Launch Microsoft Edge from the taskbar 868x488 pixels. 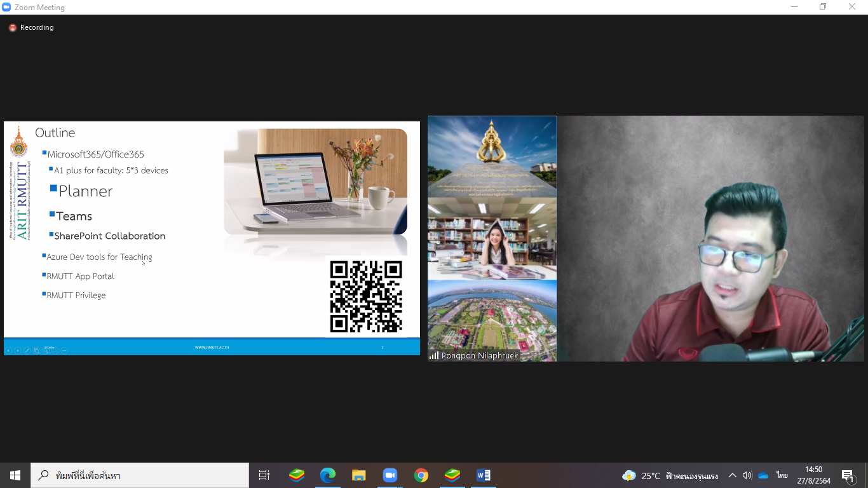coord(328,475)
